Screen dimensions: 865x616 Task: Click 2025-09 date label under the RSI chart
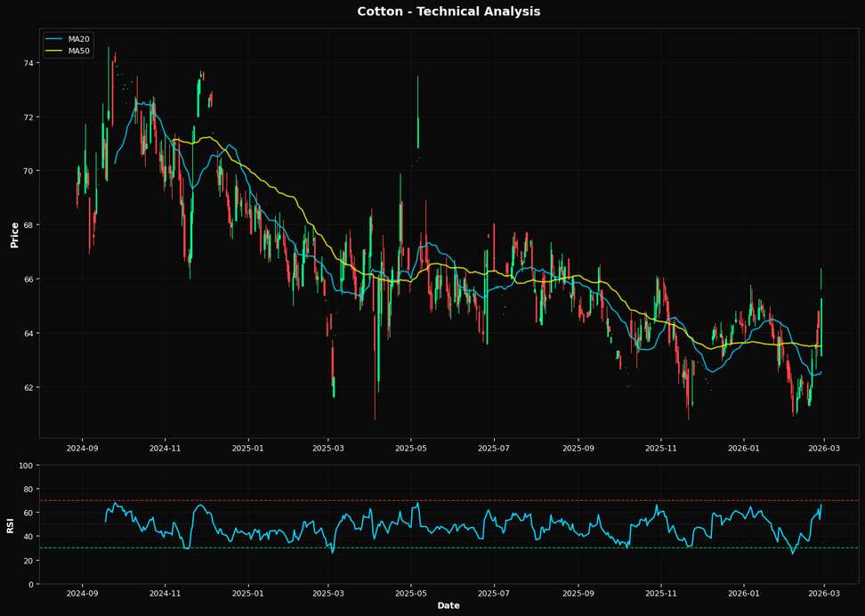[x=578, y=594]
